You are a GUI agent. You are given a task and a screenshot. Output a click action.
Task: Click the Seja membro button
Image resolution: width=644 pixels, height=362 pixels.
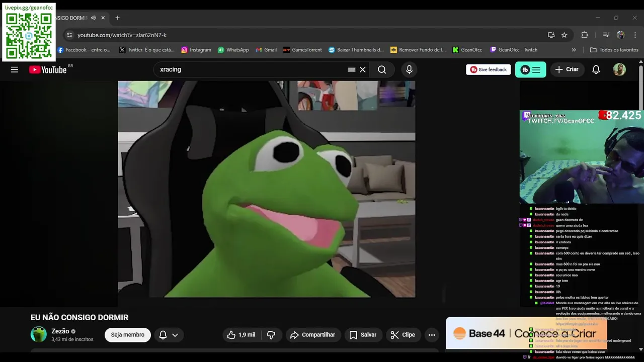click(127, 335)
